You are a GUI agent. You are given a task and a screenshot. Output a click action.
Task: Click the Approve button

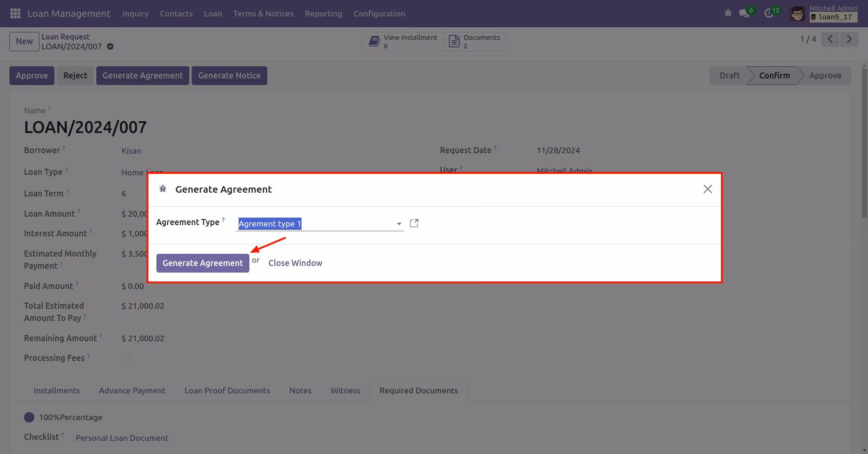pos(32,76)
